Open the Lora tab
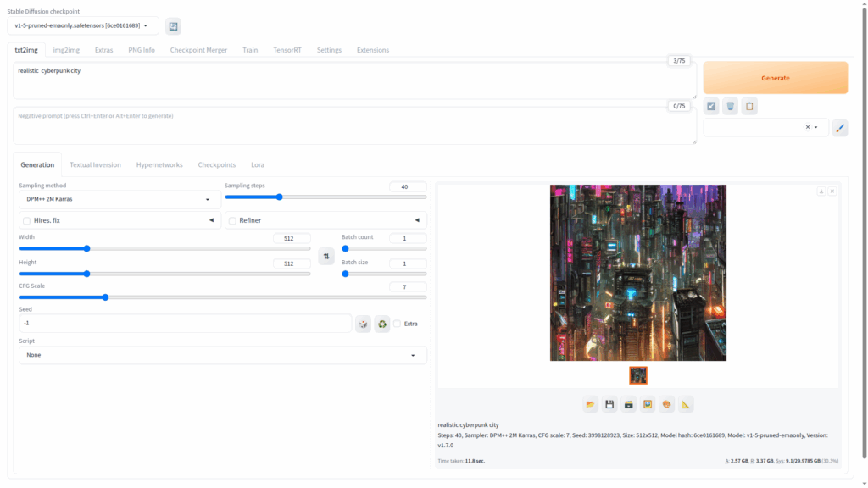 click(x=257, y=164)
